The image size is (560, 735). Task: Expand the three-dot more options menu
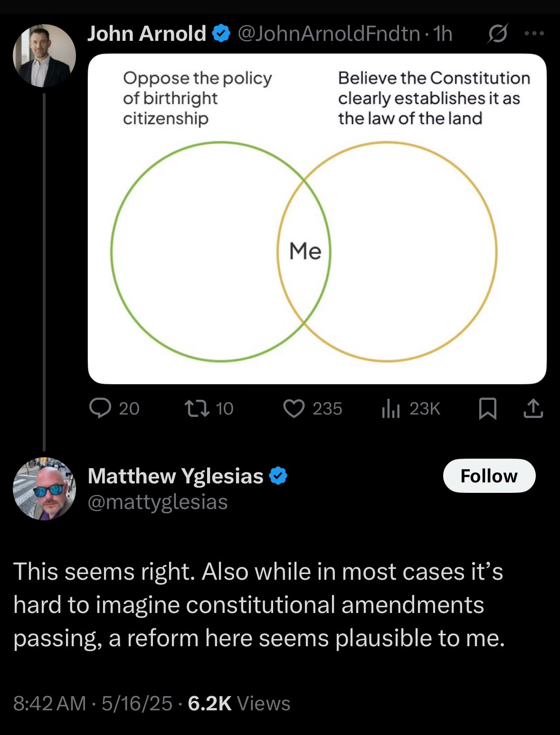[x=534, y=34]
